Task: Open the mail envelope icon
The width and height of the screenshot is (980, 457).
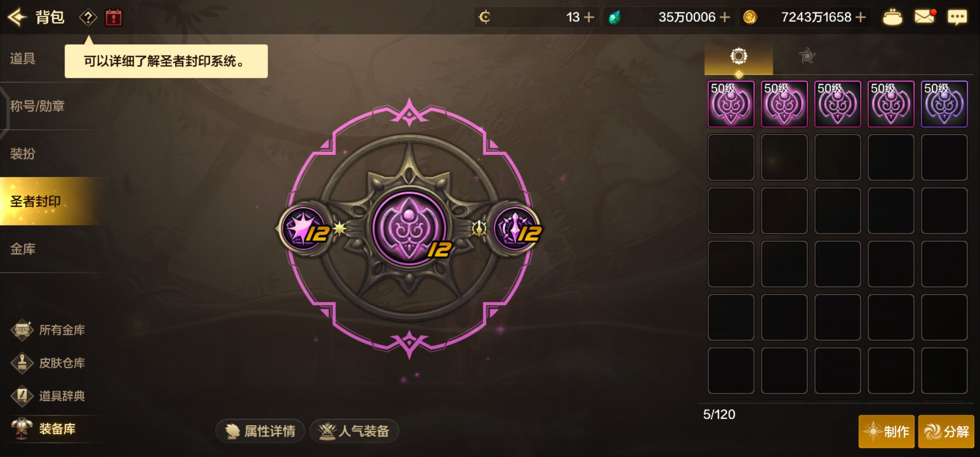Action: pos(925,17)
